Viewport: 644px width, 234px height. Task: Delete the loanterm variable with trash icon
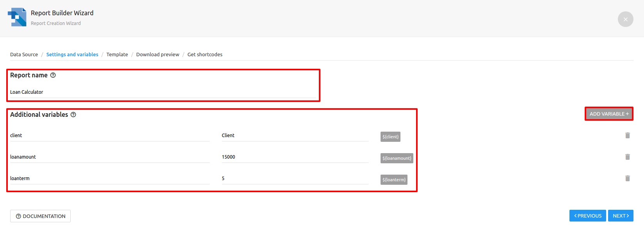[x=628, y=178]
